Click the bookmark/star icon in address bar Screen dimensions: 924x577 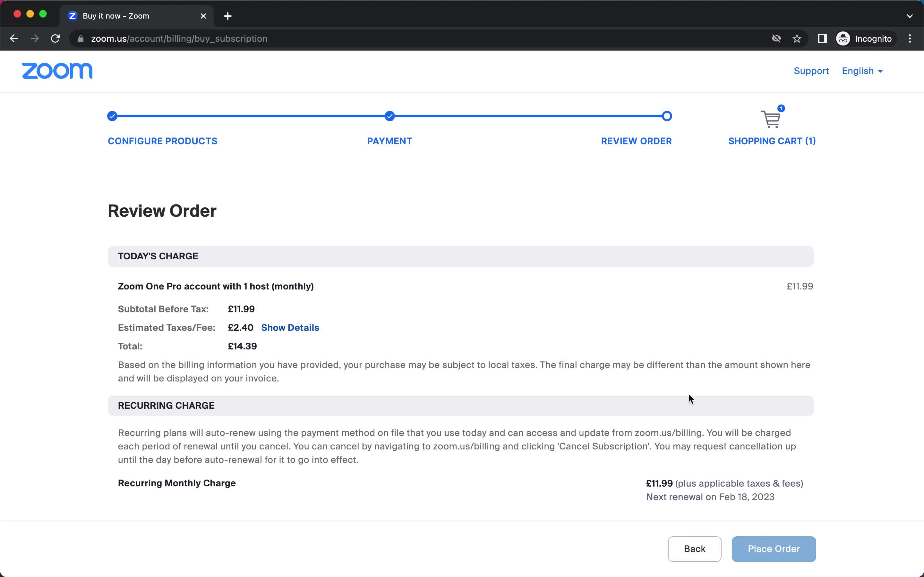[798, 38]
